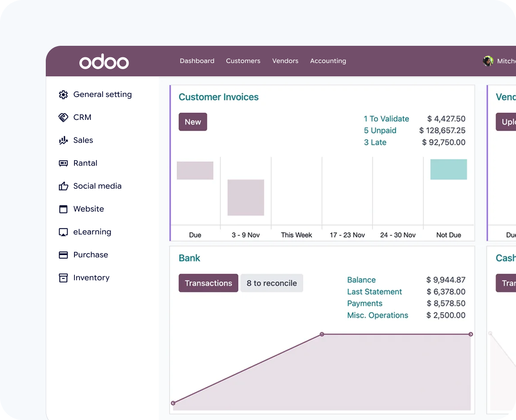Click the $ 128,657.25 amount
The height and width of the screenshot is (420, 516).
click(x=442, y=131)
